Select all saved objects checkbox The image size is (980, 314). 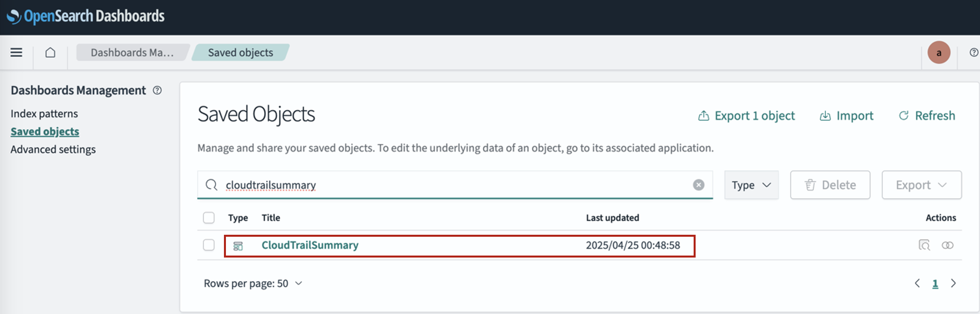coord(209,218)
